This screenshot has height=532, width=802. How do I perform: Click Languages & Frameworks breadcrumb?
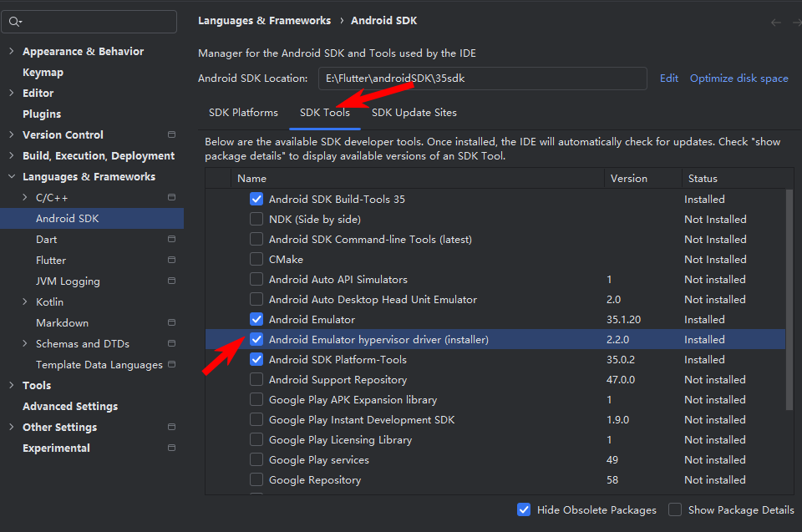(265, 20)
